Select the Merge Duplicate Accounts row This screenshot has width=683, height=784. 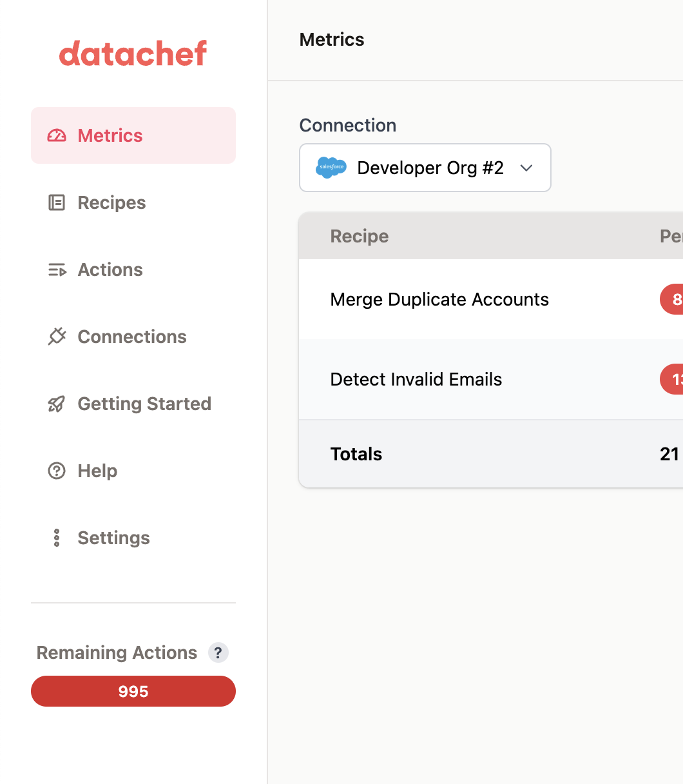pos(439,299)
